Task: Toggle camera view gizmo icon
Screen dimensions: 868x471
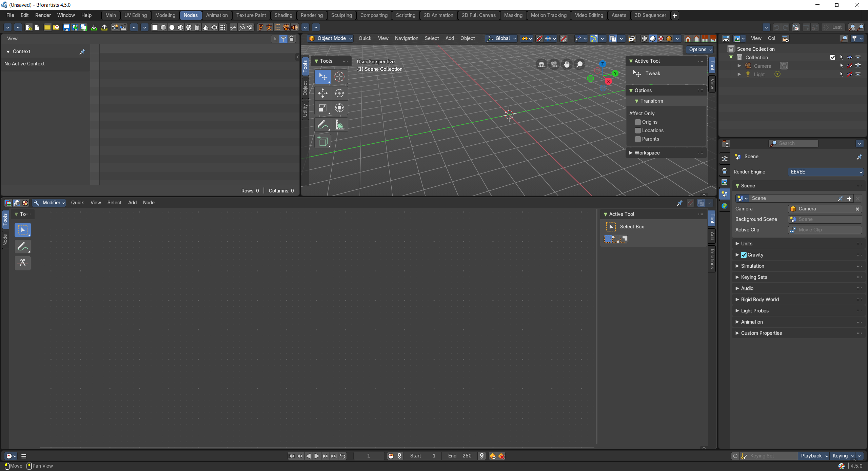Action: [x=554, y=64]
